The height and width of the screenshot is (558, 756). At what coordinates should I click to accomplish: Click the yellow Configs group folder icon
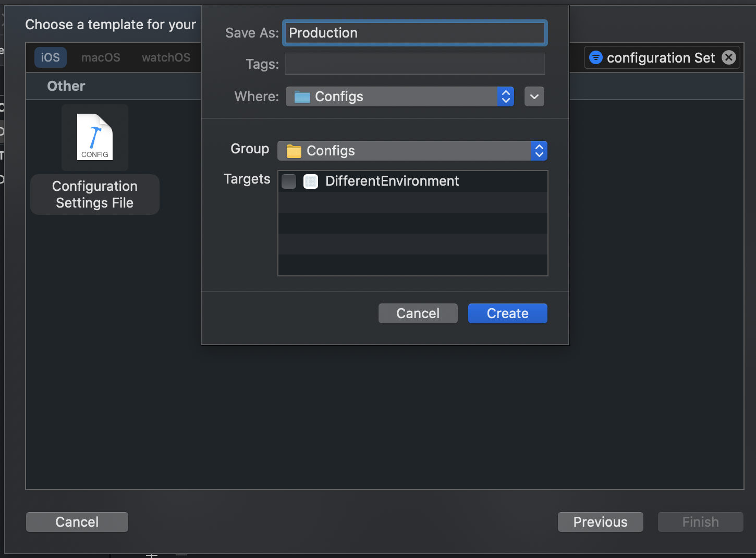(x=294, y=151)
